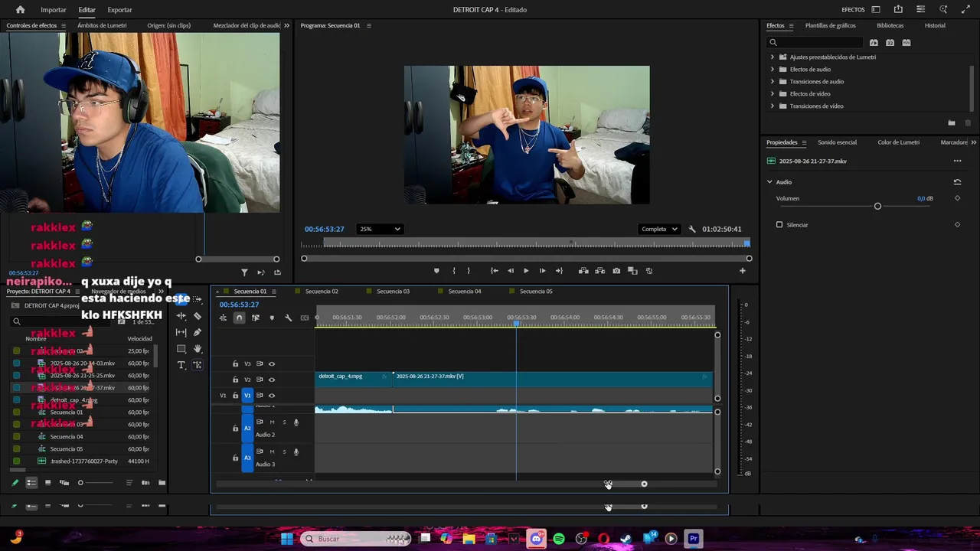This screenshot has width=980, height=551.
Task: Expand Ajustes preestablecidos de Lumetri folder
Action: tap(772, 57)
